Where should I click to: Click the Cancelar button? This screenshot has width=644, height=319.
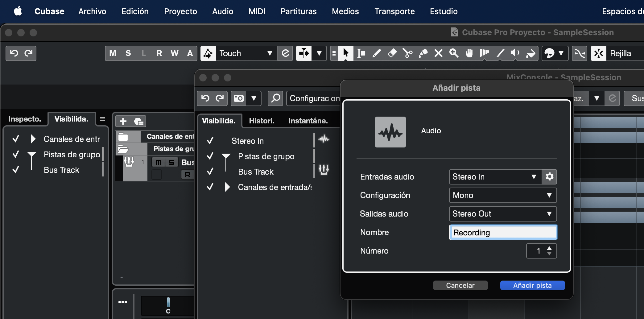click(x=460, y=285)
